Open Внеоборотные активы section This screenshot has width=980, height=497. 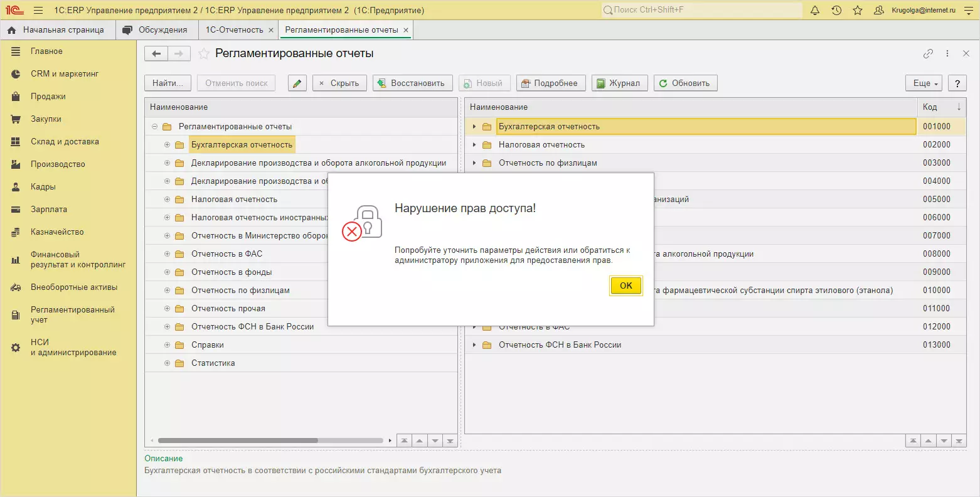pyautogui.click(x=68, y=287)
